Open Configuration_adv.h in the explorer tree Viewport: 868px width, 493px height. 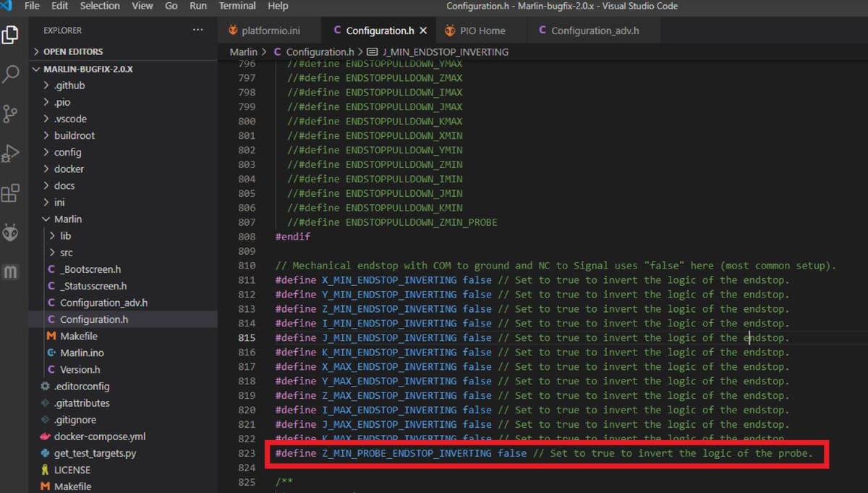[x=123, y=303]
